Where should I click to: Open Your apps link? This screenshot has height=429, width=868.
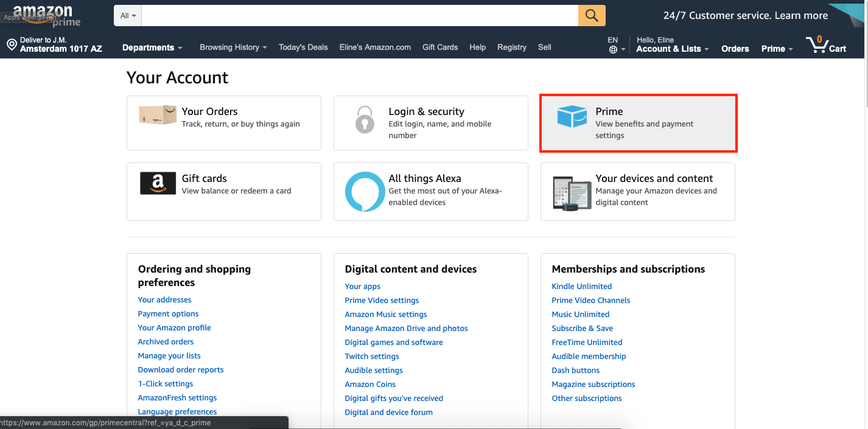[x=363, y=286]
